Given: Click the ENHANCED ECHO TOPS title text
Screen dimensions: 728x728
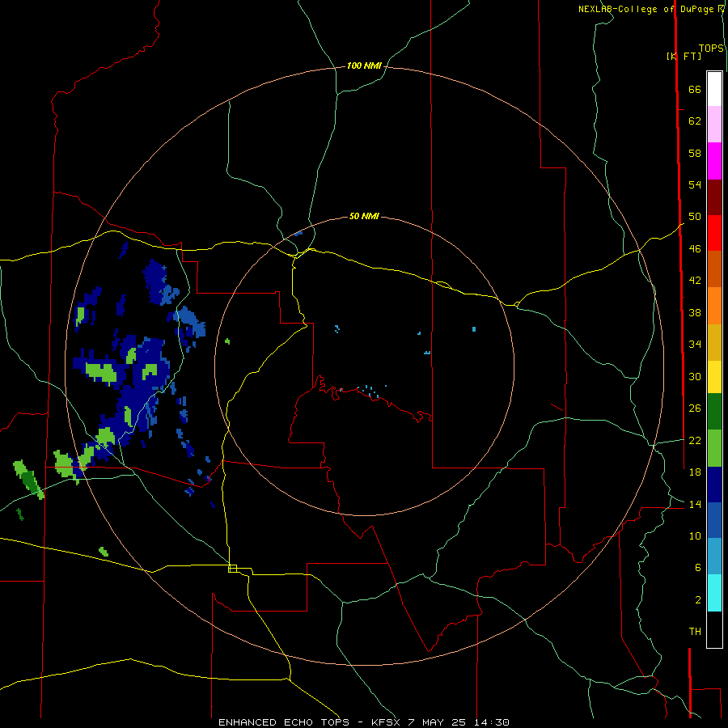Looking at the screenshot, I should point(284,722).
